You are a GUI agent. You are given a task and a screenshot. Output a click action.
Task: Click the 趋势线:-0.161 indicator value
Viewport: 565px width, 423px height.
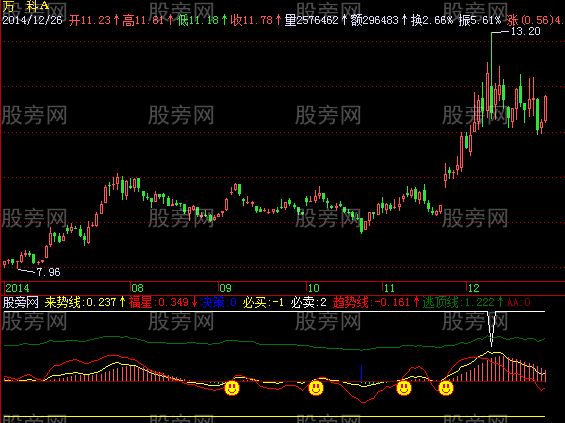[x=371, y=302]
